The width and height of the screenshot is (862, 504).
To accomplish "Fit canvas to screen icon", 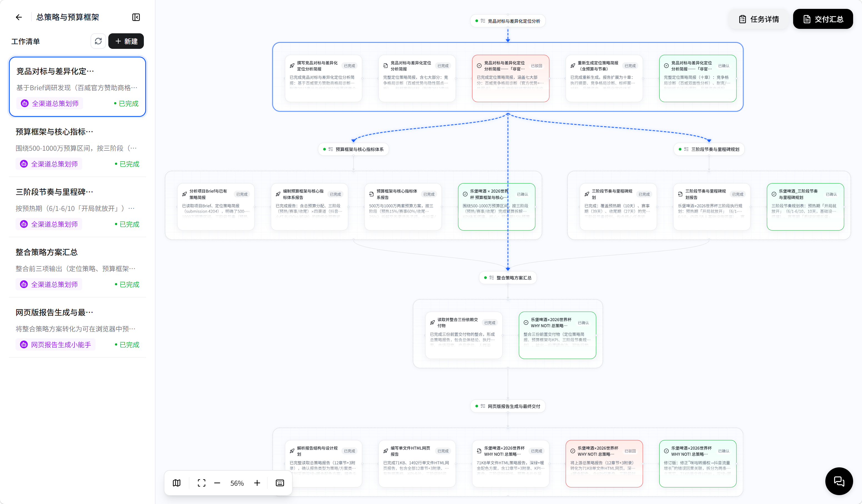I will [x=201, y=483].
